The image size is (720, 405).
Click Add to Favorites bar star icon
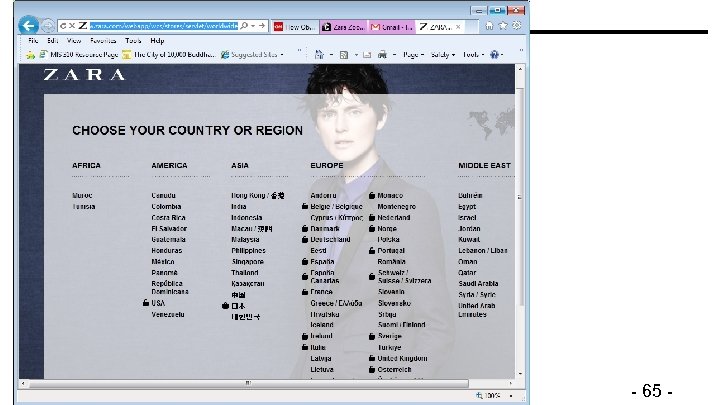(x=30, y=55)
